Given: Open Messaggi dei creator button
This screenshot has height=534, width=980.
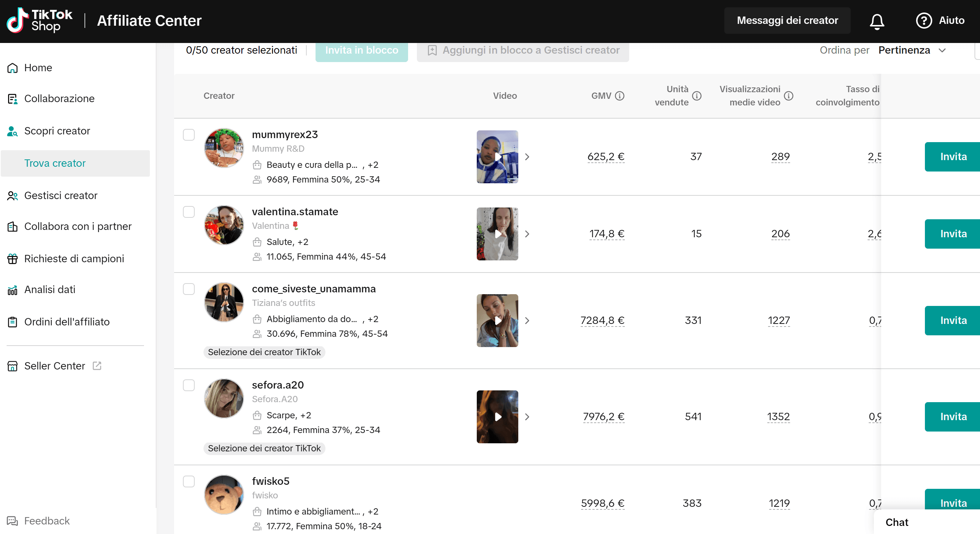Looking at the screenshot, I should (x=787, y=21).
